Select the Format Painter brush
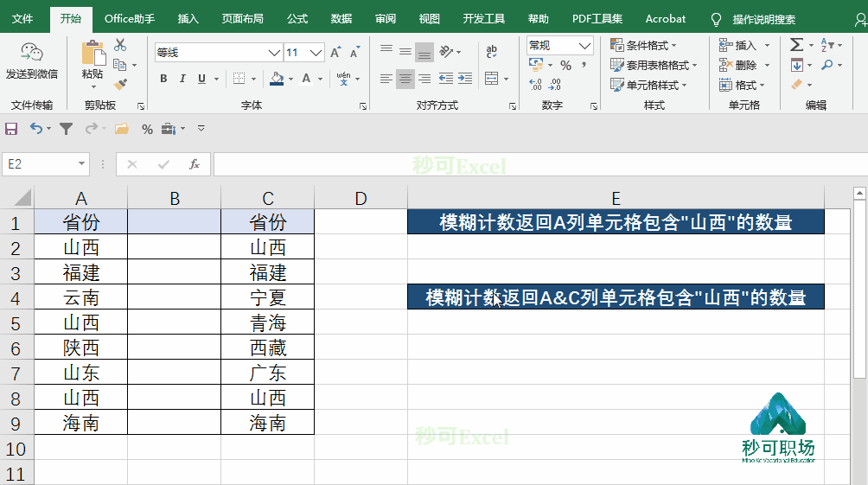The image size is (868, 485). (x=120, y=84)
